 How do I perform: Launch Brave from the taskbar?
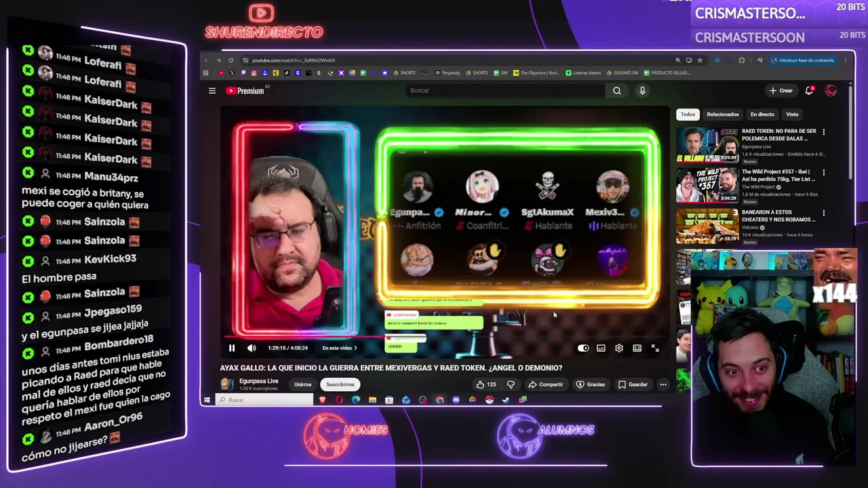[x=323, y=400]
